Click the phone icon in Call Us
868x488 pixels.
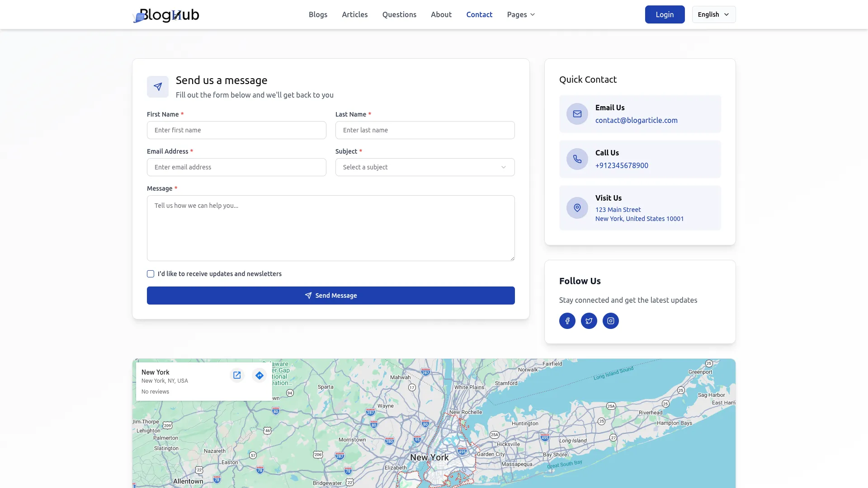coord(577,159)
